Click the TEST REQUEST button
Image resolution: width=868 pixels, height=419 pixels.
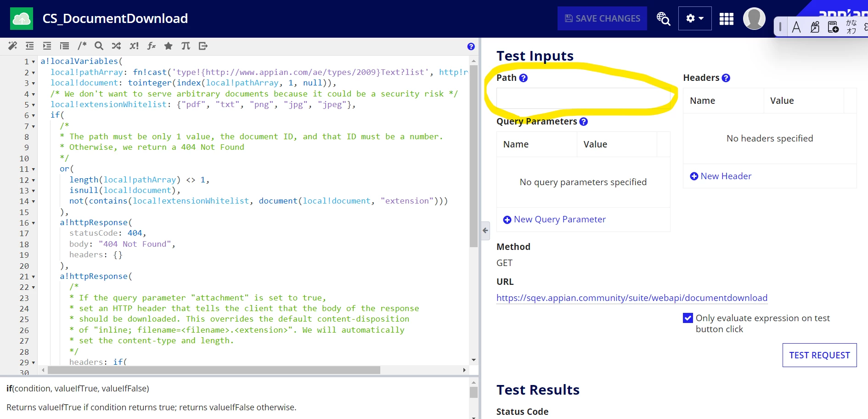[x=819, y=355]
